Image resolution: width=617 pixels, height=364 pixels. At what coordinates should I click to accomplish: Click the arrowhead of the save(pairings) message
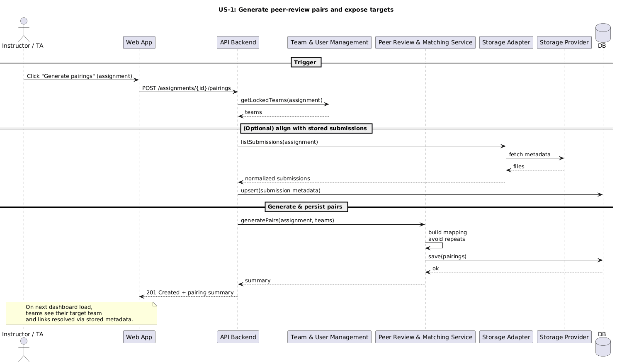600,260
